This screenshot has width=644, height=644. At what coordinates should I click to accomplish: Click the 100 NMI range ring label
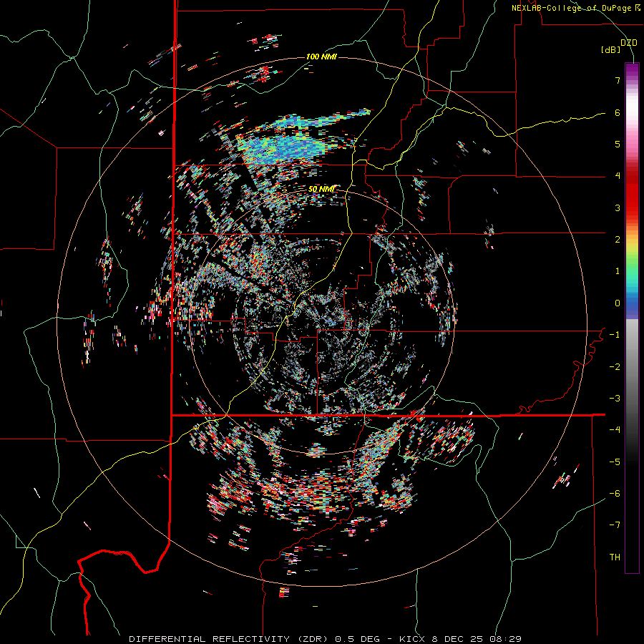tap(321, 57)
